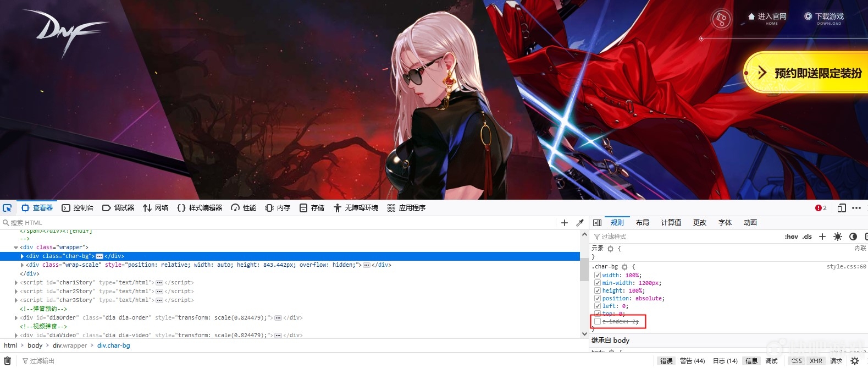Select the 规则 rules tab
This screenshot has height=368, width=868.
tap(617, 223)
